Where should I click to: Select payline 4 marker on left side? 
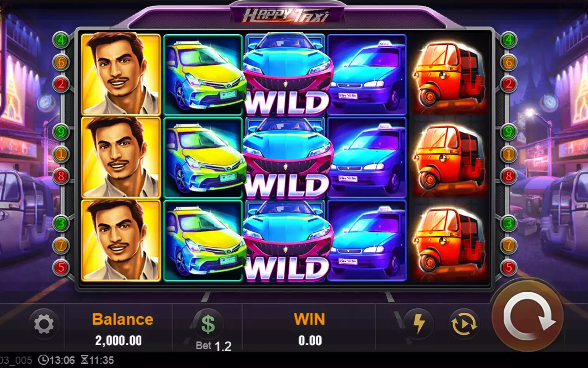point(61,40)
